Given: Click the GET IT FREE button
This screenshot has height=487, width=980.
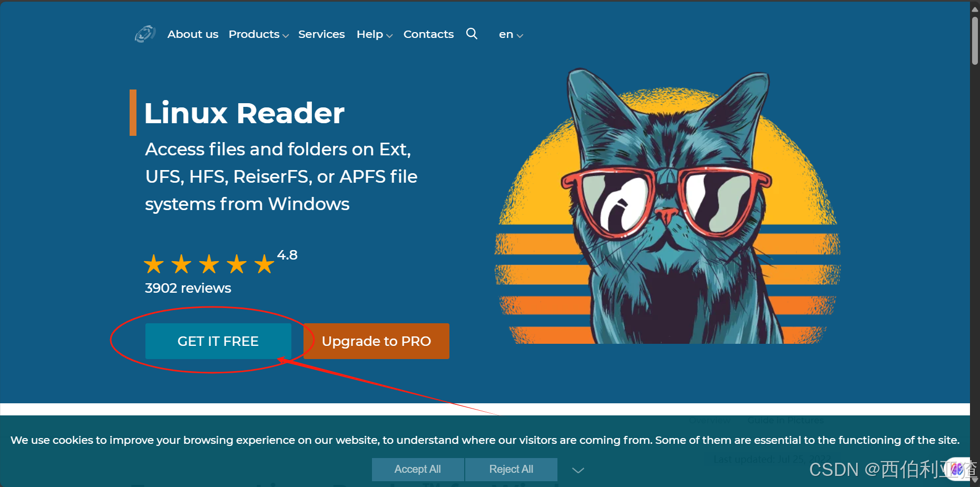Looking at the screenshot, I should click(x=218, y=341).
